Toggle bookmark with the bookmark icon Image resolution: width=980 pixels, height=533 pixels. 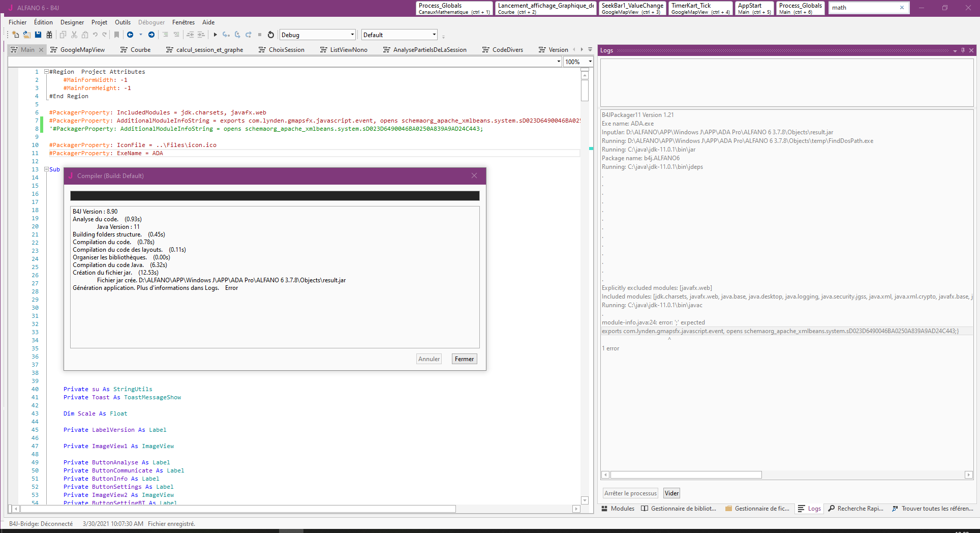(x=116, y=35)
